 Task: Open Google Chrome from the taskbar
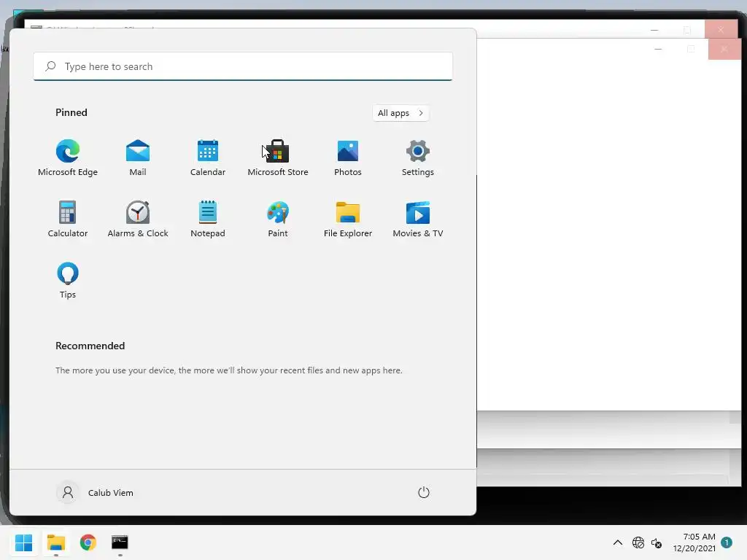click(x=88, y=542)
